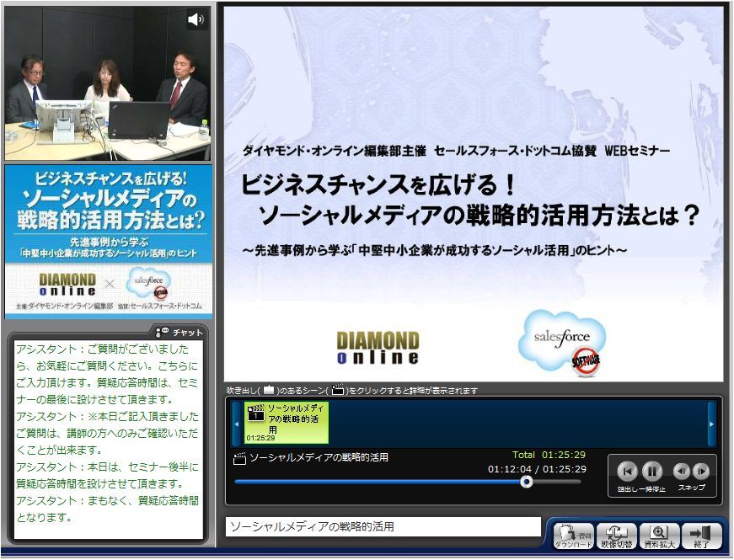Click the chat message starting ※本日ご記入頂きました
Viewport: 734px width, 560px height.
point(108,433)
